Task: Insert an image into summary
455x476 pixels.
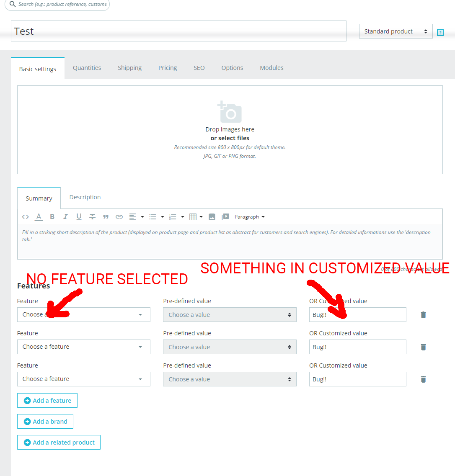Action: 212,217
